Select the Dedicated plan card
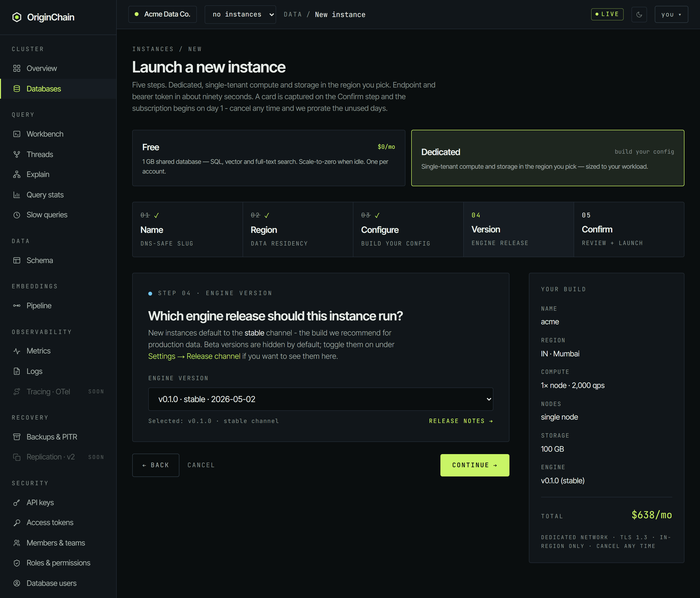The height and width of the screenshot is (598, 700). 548,158
